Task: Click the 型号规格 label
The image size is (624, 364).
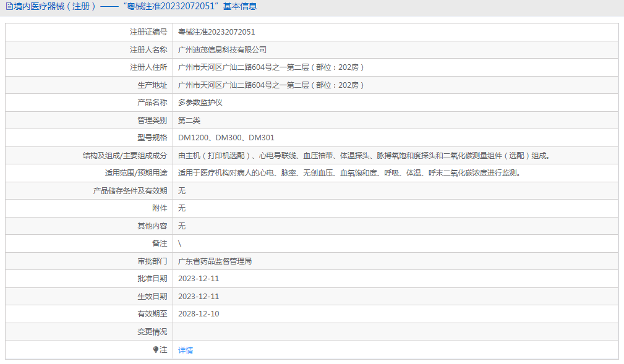Action: pos(152,138)
